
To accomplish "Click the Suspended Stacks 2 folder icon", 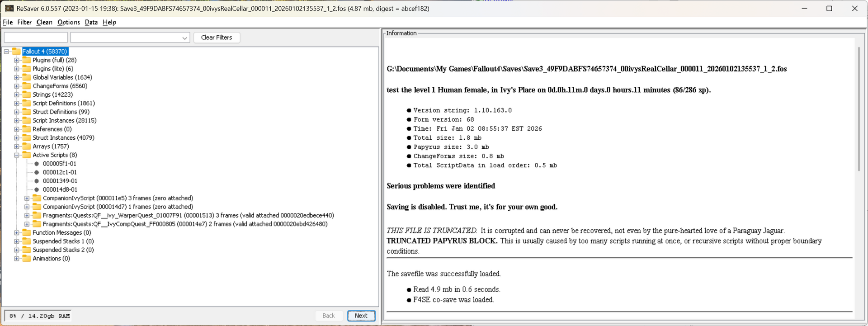I will pos(27,250).
